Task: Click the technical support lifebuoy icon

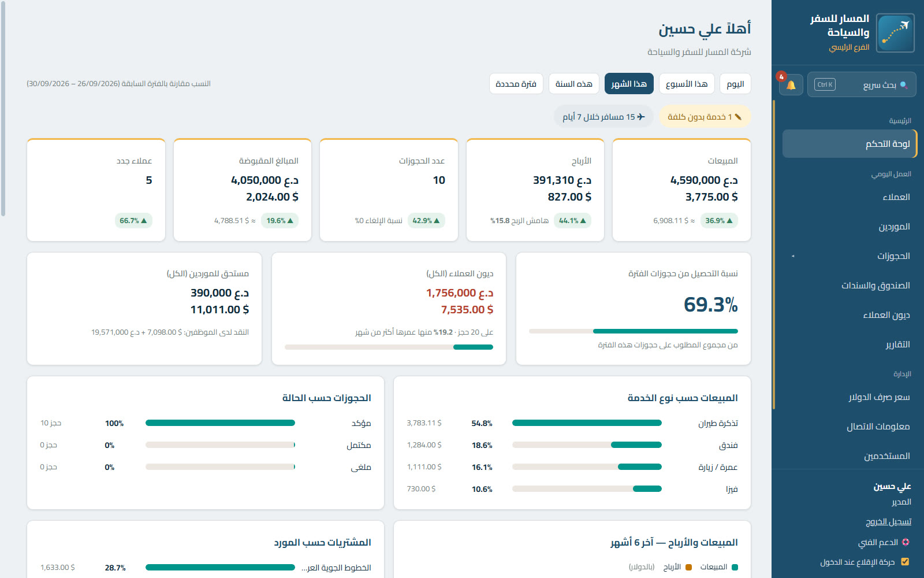Action: 906,542
